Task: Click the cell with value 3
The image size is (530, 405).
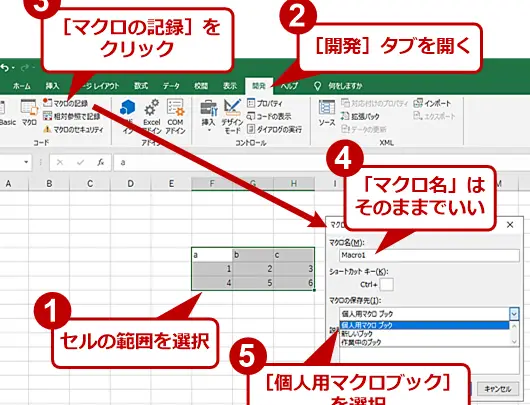Action: coord(294,269)
